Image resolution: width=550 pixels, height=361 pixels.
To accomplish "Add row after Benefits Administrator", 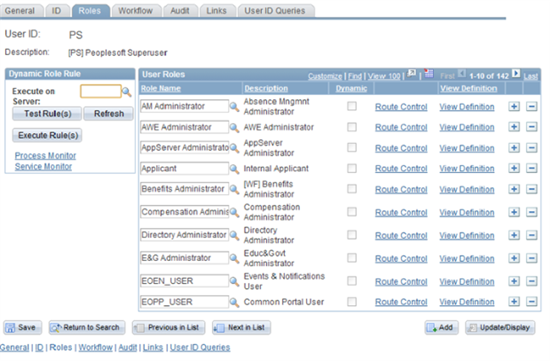I will click(x=514, y=189).
